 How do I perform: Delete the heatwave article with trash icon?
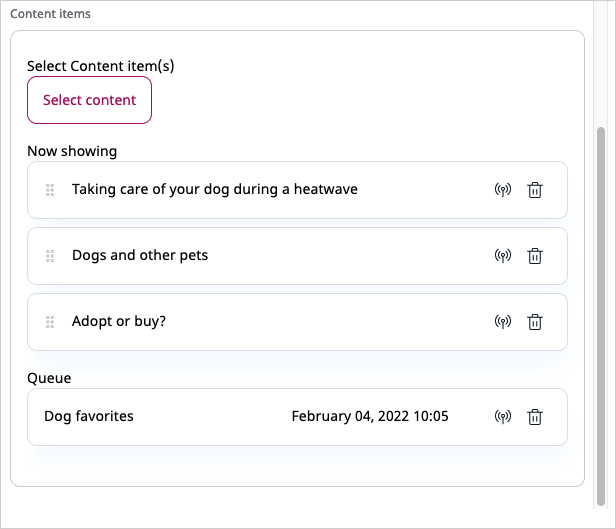coord(535,190)
